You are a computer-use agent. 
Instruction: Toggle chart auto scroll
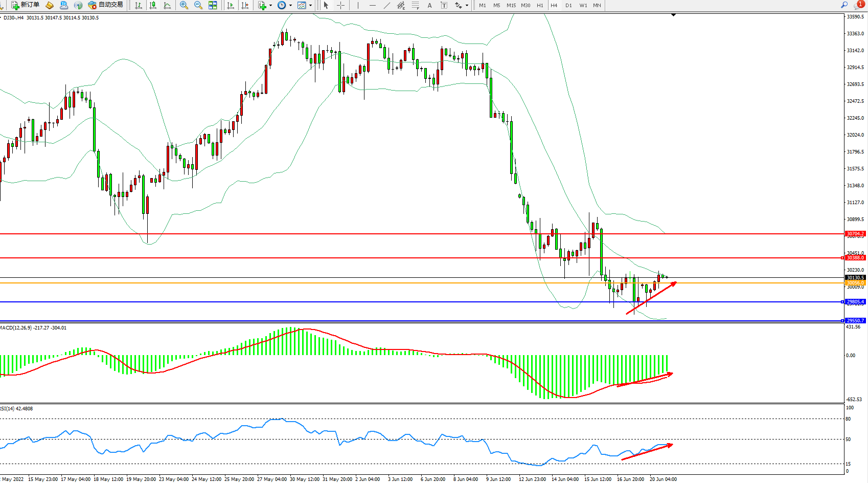point(231,5)
